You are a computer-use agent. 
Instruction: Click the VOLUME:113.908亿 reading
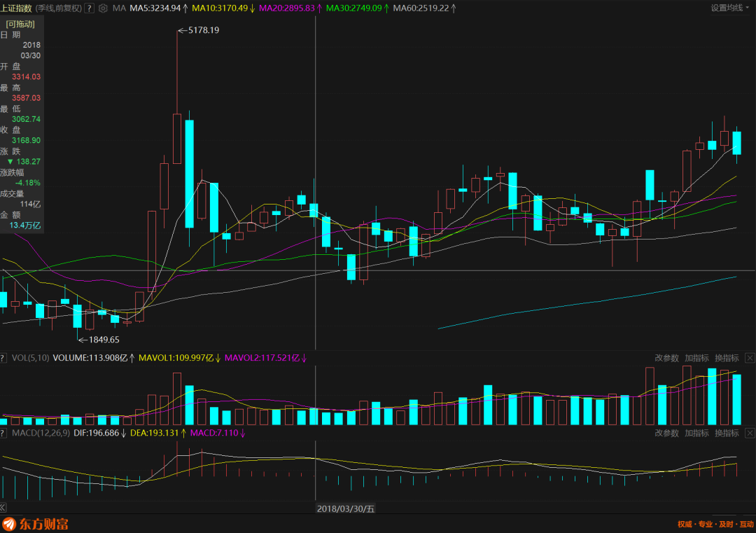(90, 358)
